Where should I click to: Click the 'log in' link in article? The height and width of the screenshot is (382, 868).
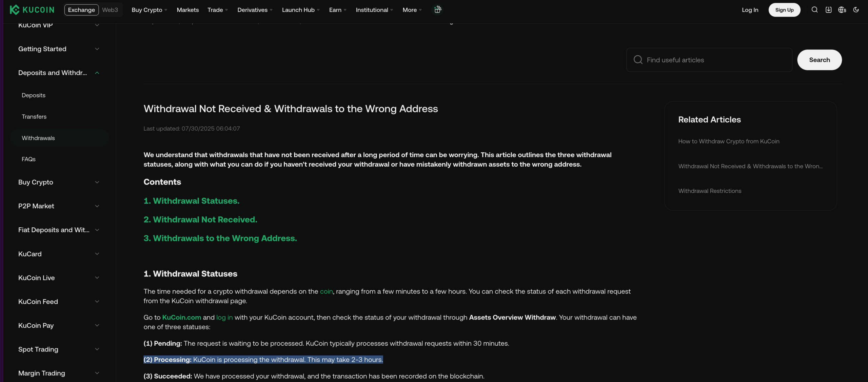pos(224,317)
